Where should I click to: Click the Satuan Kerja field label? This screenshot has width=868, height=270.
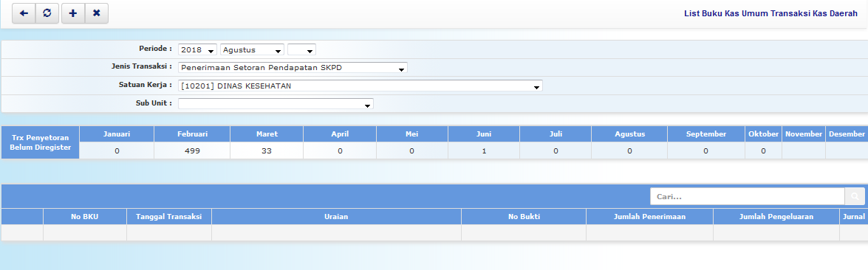pos(146,85)
